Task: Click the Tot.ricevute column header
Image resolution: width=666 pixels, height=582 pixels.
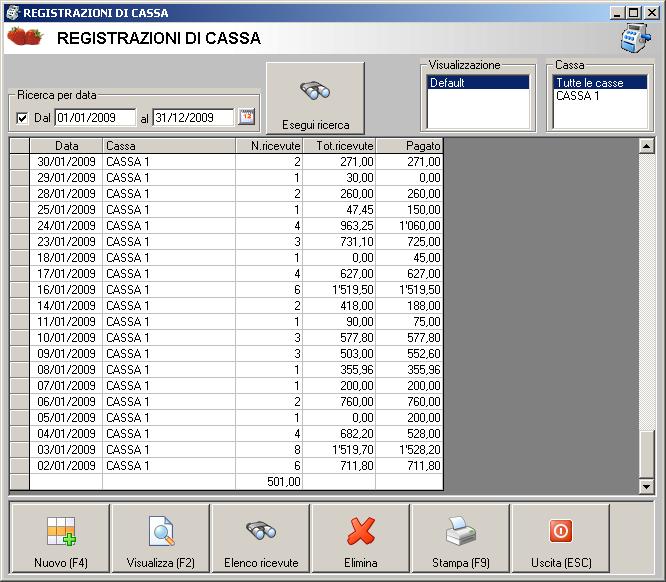Action: pyautogui.click(x=339, y=146)
